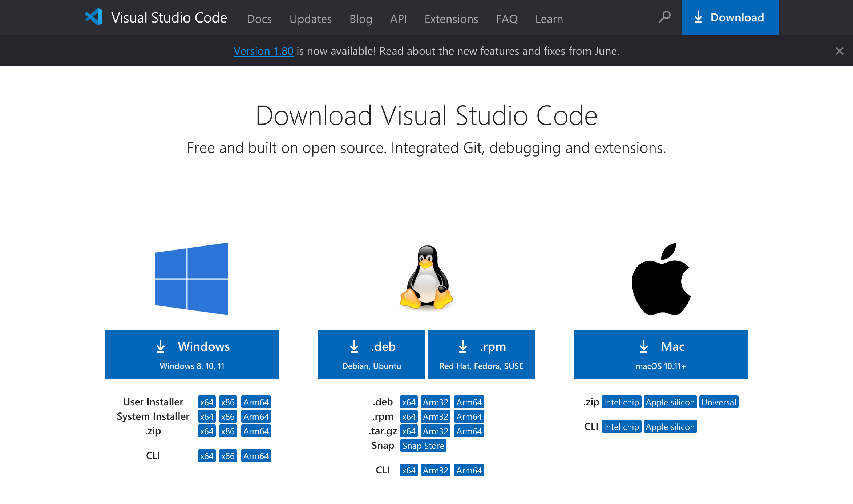
Task: Download the Mac build
Action: pyautogui.click(x=661, y=354)
